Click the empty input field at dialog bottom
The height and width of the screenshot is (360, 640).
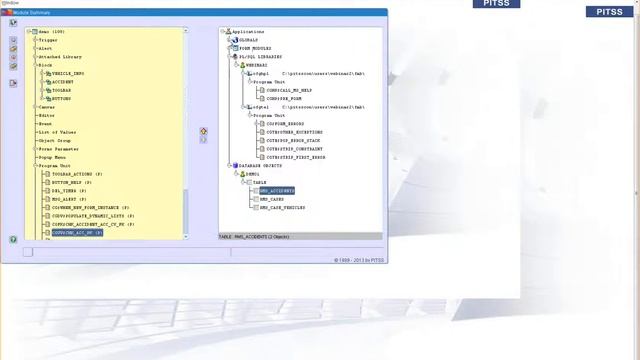coord(132,252)
